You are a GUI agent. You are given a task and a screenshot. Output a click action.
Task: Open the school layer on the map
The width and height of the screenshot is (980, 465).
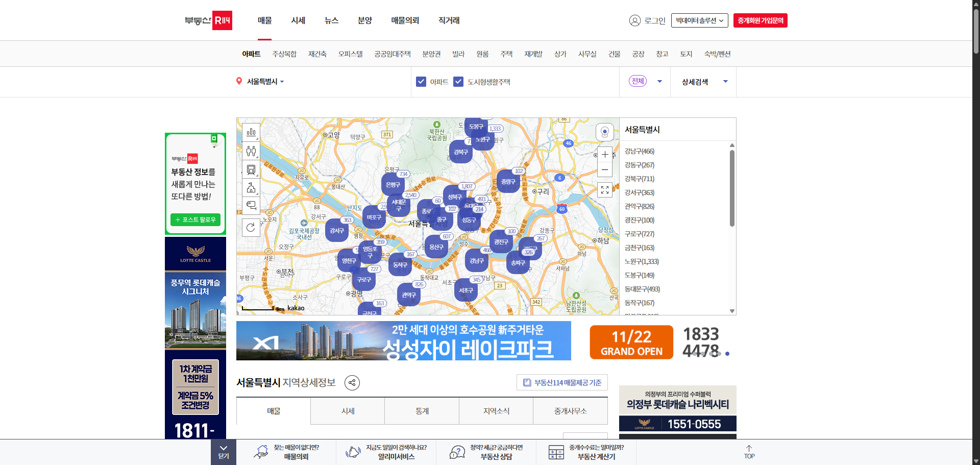point(251,188)
